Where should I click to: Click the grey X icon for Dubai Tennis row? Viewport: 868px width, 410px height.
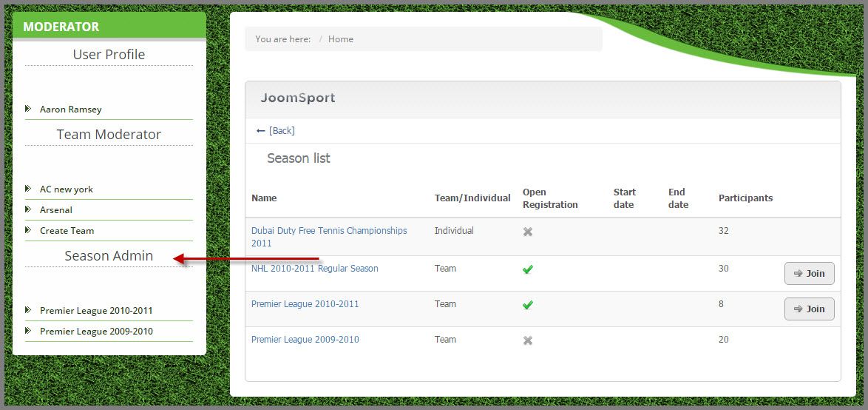(528, 232)
